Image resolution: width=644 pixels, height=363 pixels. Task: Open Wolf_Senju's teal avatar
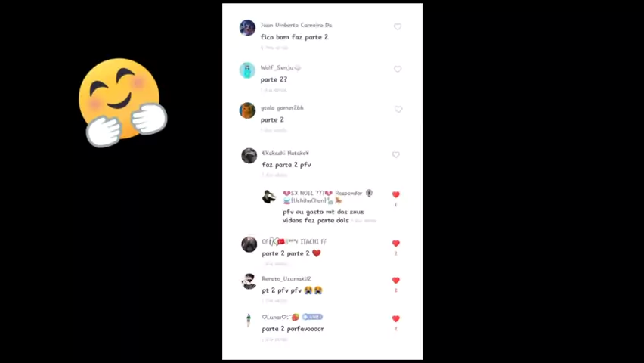point(247,70)
